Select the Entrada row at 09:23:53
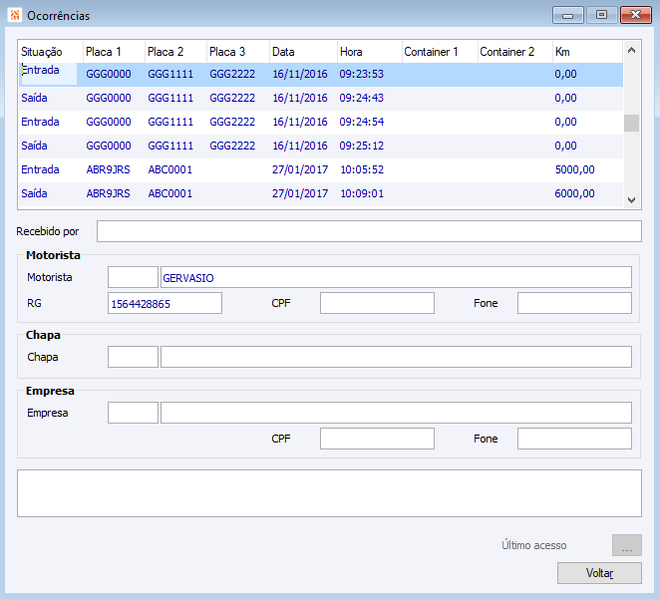The image size is (660, 599). pos(321,75)
